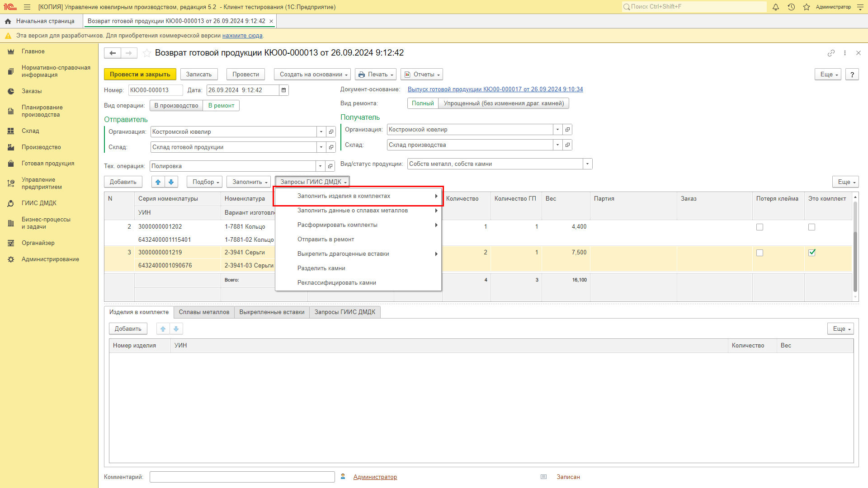Expand sender Организация dropdown arrow
Viewport: 868px width, 488px height.
321,132
